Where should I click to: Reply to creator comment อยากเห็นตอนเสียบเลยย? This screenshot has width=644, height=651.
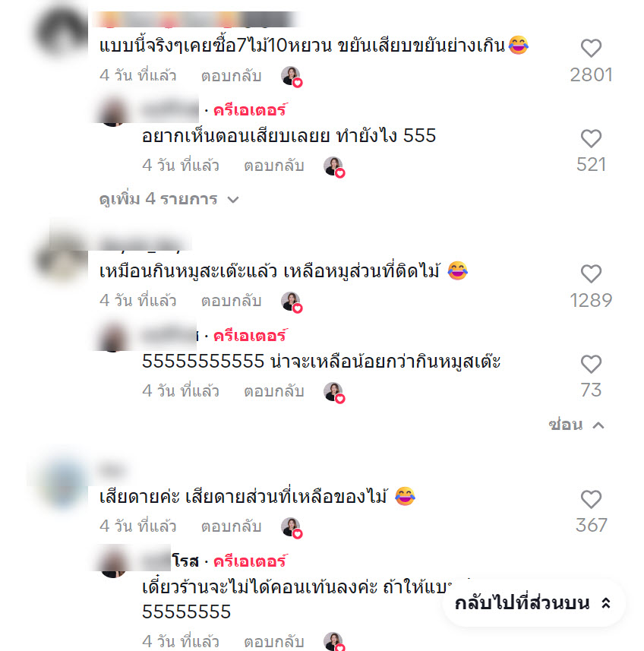coord(274,166)
